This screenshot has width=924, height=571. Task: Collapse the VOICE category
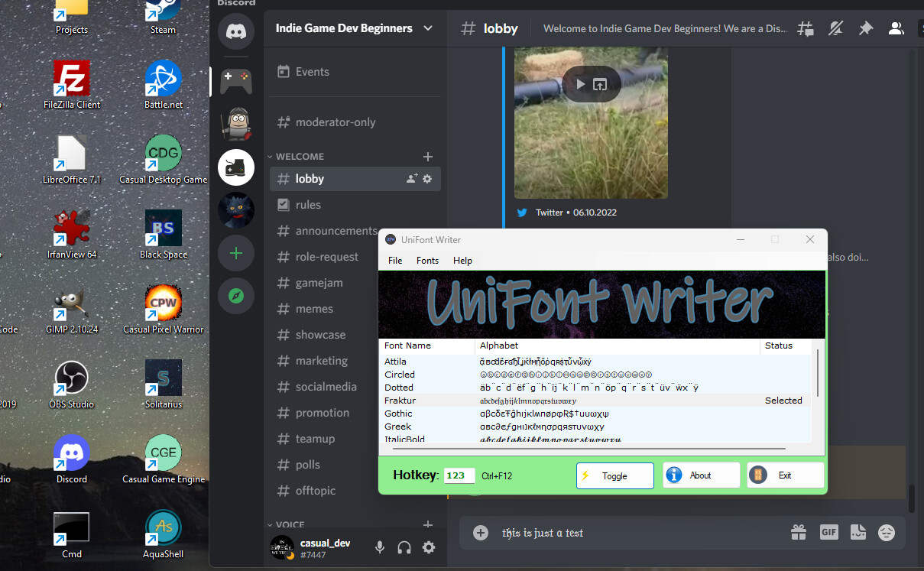coord(288,524)
